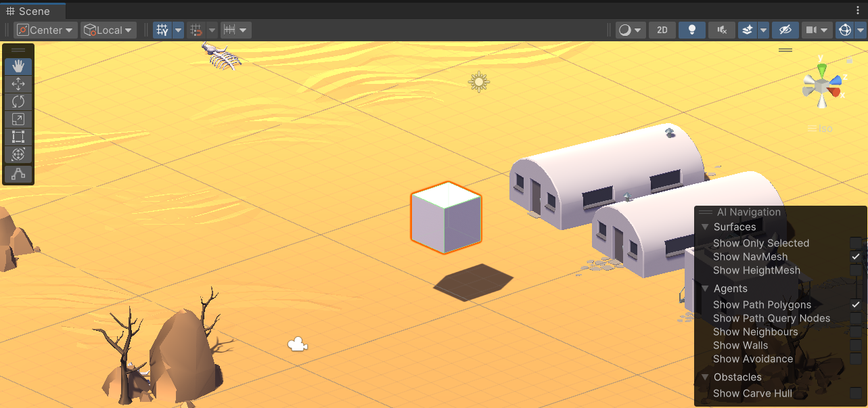Enable Show Neighbours checkbox
868x408 pixels.
click(856, 332)
